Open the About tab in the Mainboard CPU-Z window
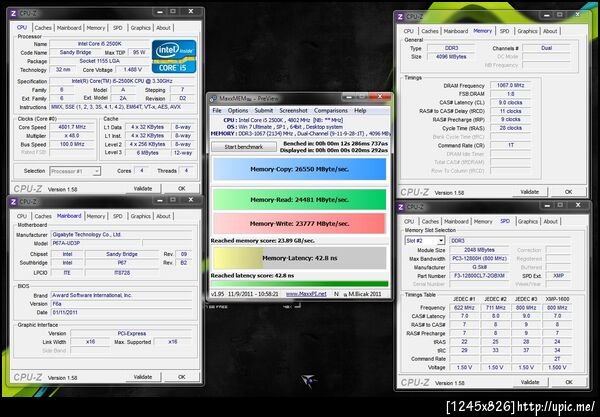 (163, 216)
